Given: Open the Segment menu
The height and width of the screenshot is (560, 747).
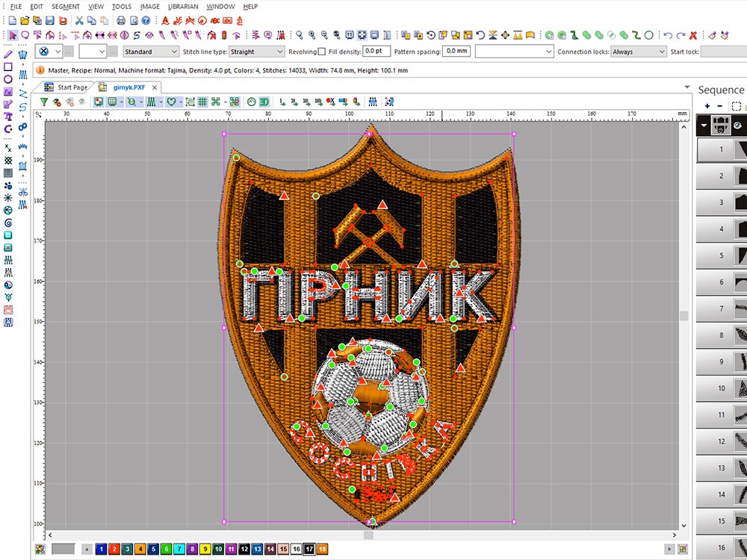Looking at the screenshot, I should (x=65, y=7).
